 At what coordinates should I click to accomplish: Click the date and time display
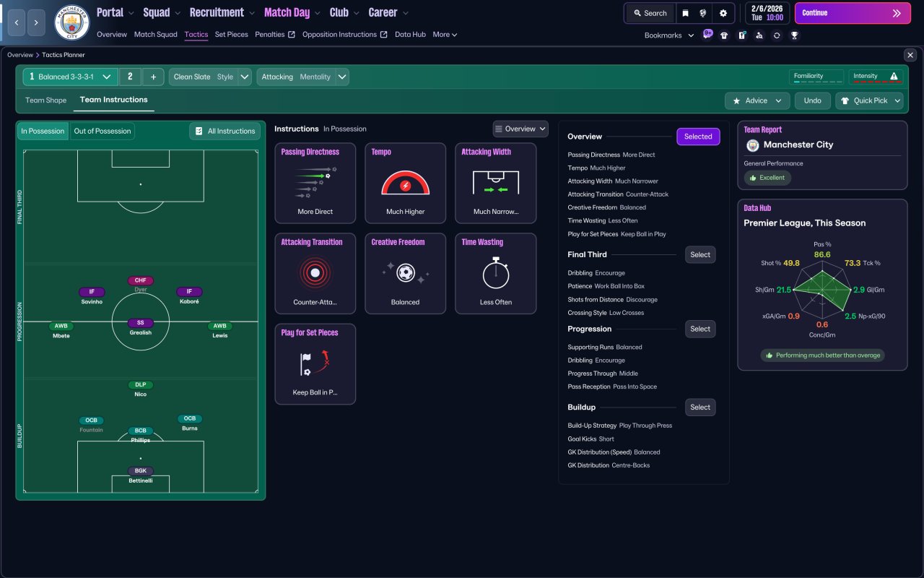coord(767,13)
